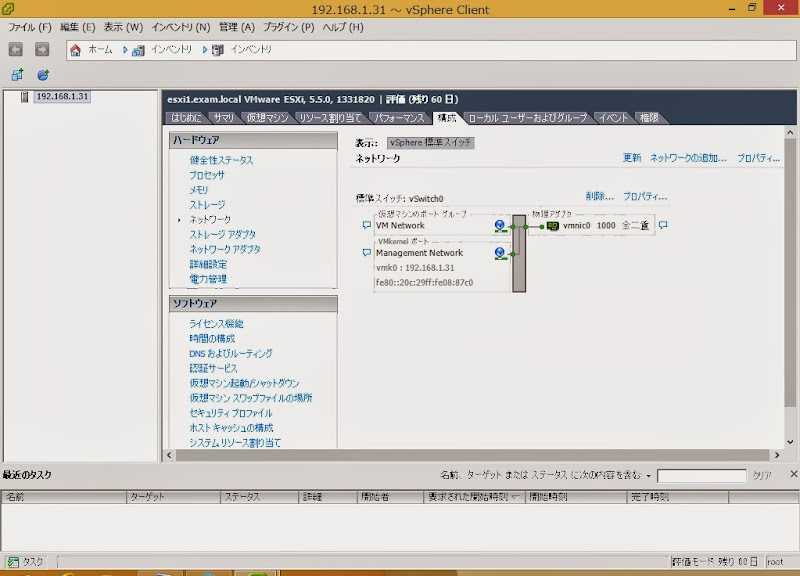Switch to 権限 tab
Image resolution: width=800 pixels, height=576 pixels.
click(649, 118)
